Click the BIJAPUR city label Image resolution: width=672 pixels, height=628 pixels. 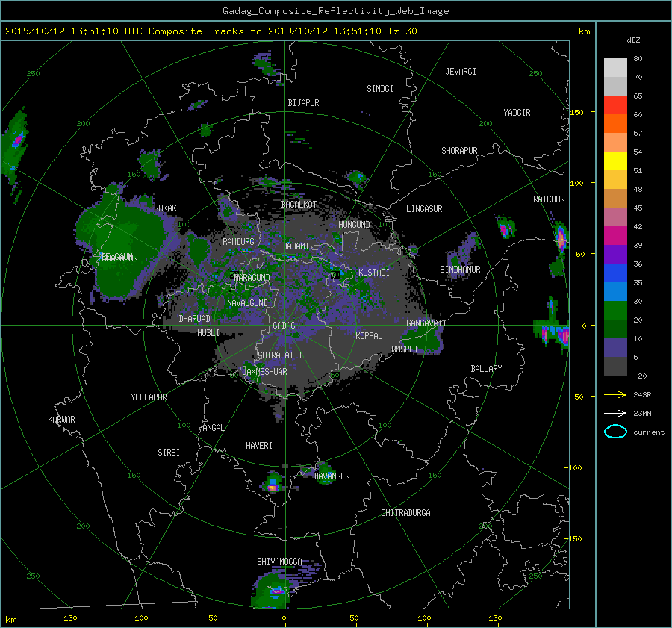point(303,103)
